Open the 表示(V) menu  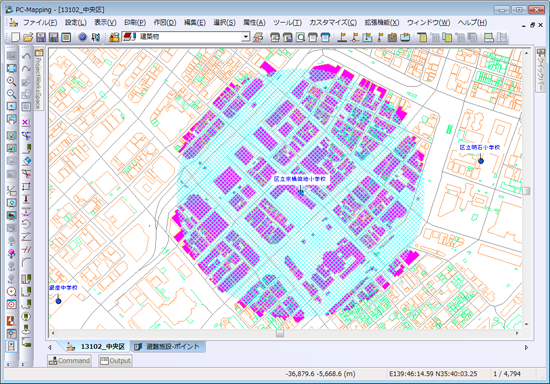(105, 23)
